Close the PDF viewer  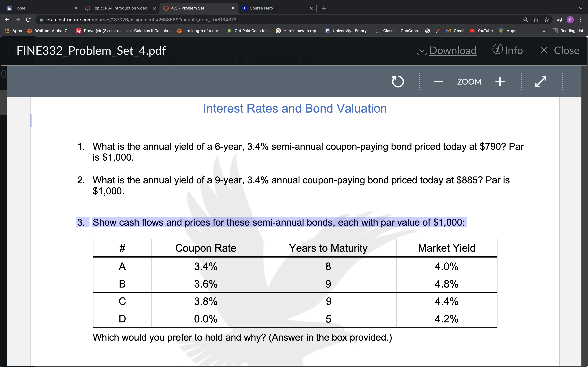point(559,50)
